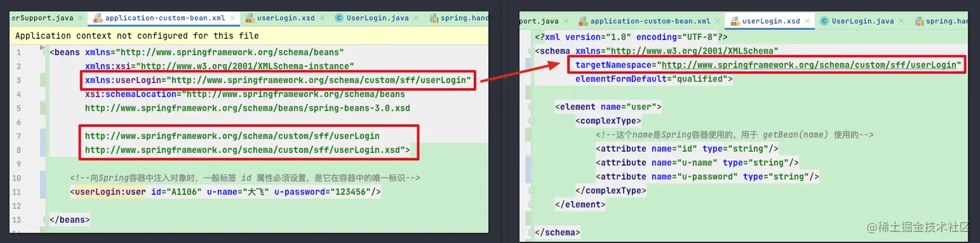Click the closing </schema> tag
Viewport: 980px width, 243px height.
click(x=557, y=232)
